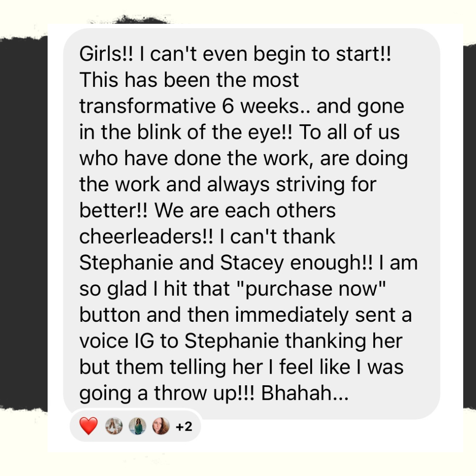Screen dimensions: 476x476
Task: Open the second reactor avatar in green top
Action: coord(137,426)
